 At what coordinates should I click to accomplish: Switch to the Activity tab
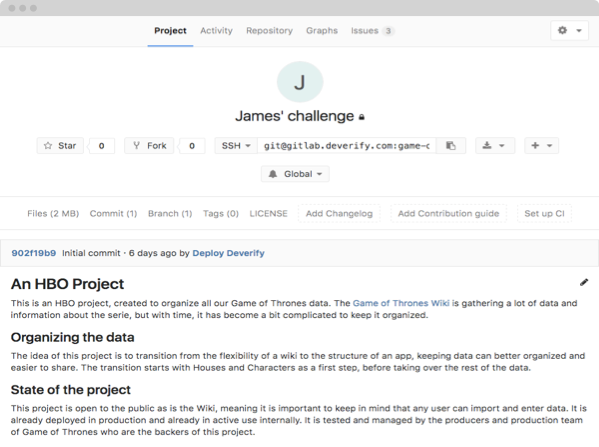[216, 31]
